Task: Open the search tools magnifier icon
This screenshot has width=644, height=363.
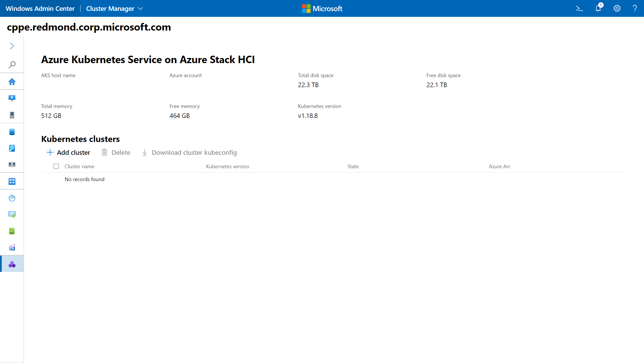Action: (12, 65)
